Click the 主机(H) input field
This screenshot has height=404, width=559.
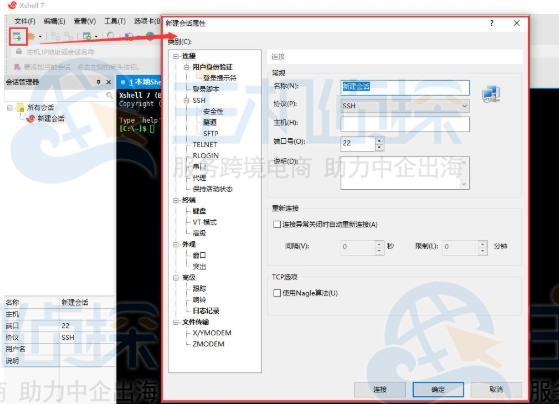(x=405, y=124)
